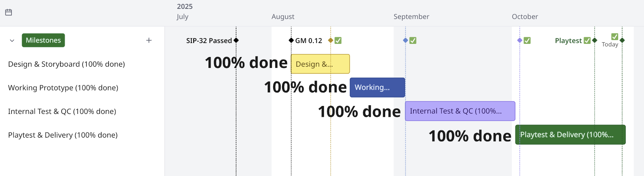Click green checkmark beside blue September diamond
Image resolution: width=644 pixels, height=176 pixels.
tap(413, 41)
